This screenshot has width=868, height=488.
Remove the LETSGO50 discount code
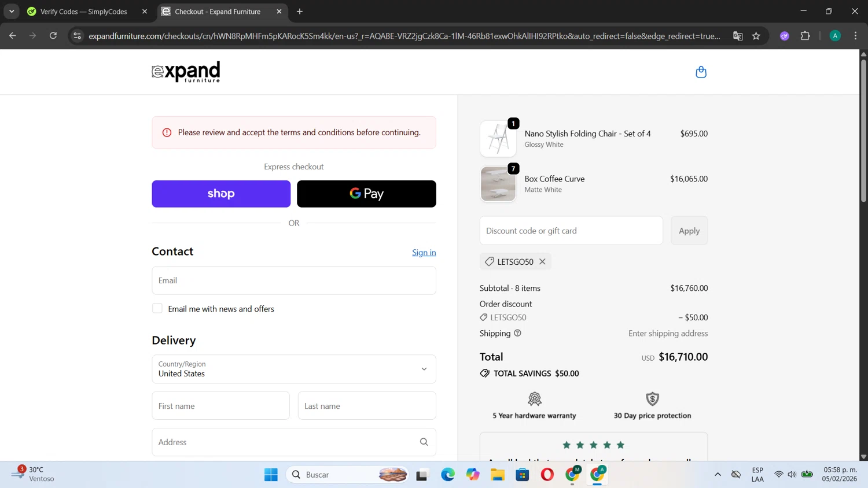click(542, 261)
